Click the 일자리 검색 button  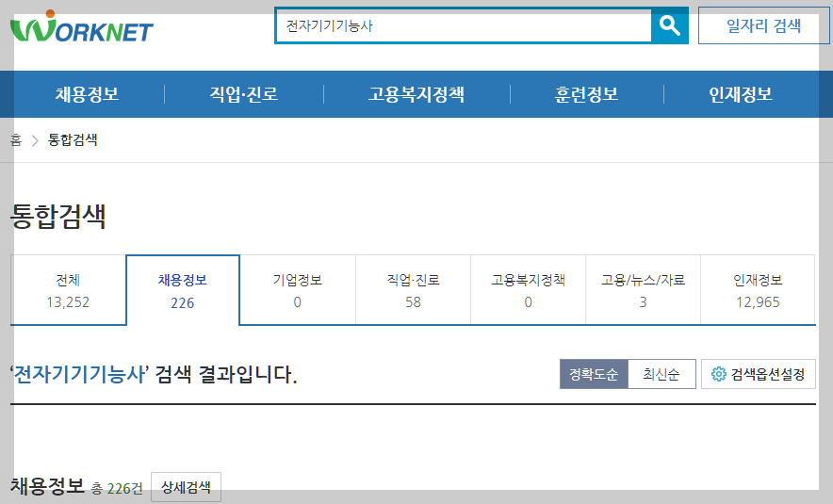pos(763,25)
